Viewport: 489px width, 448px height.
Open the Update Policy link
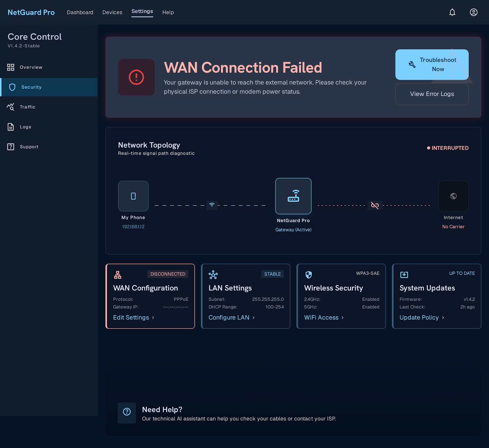point(422,318)
